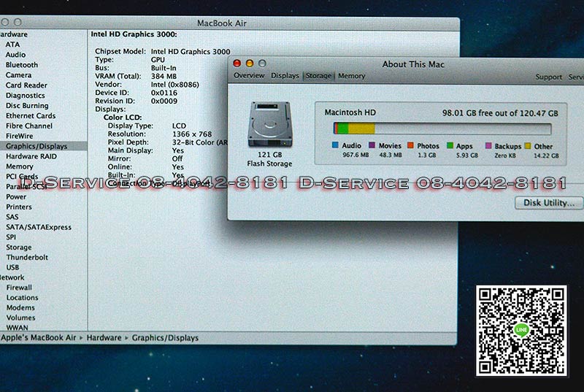The image size is (584, 392).
Task: Select Card Reader in the sidebar
Action: click(26, 85)
